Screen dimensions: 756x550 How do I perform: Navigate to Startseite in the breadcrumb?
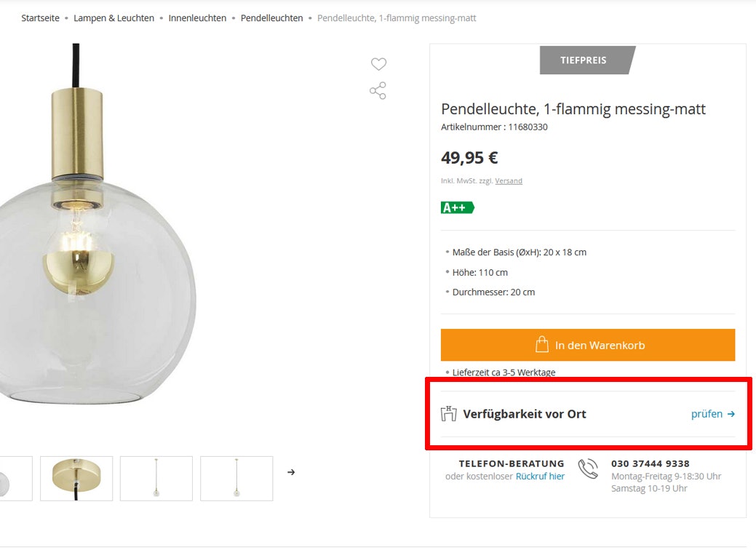(x=40, y=17)
